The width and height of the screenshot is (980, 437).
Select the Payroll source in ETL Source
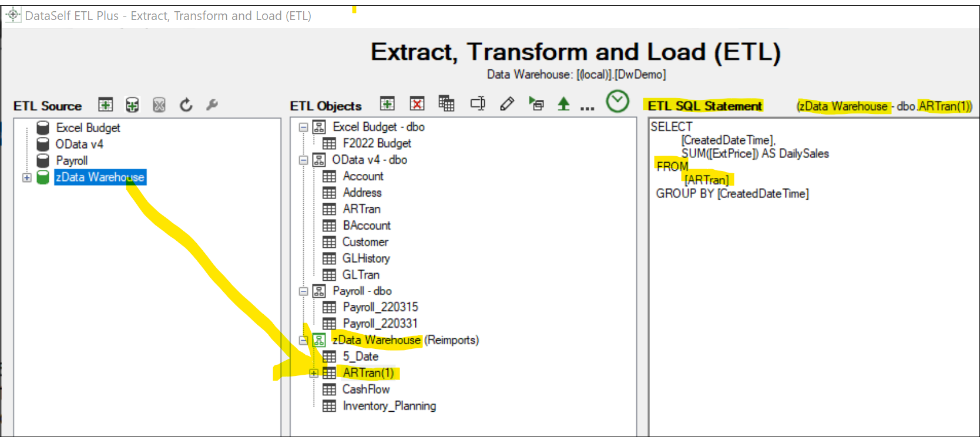click(72, 160)
